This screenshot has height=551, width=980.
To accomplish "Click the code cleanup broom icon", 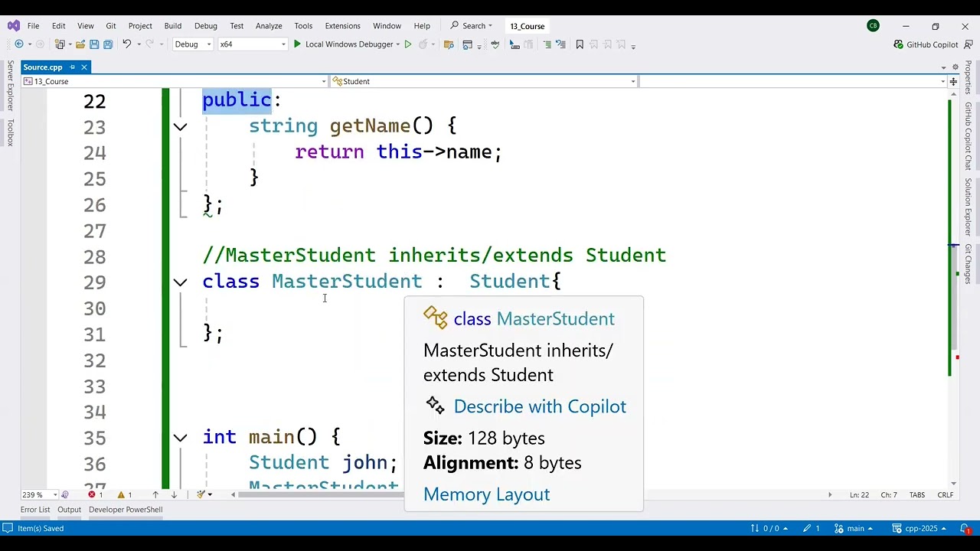I will 201,494.
